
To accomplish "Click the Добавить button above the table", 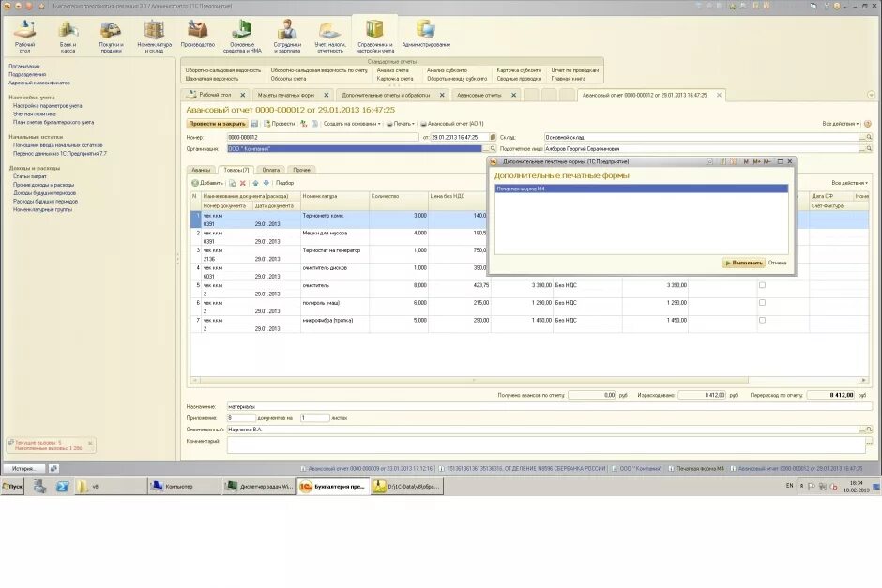I will tap(207, 183).
